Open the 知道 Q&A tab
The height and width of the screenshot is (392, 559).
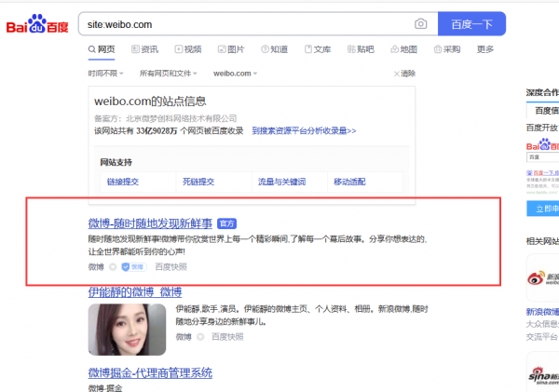pyautogui.click(x=273, y=49)
